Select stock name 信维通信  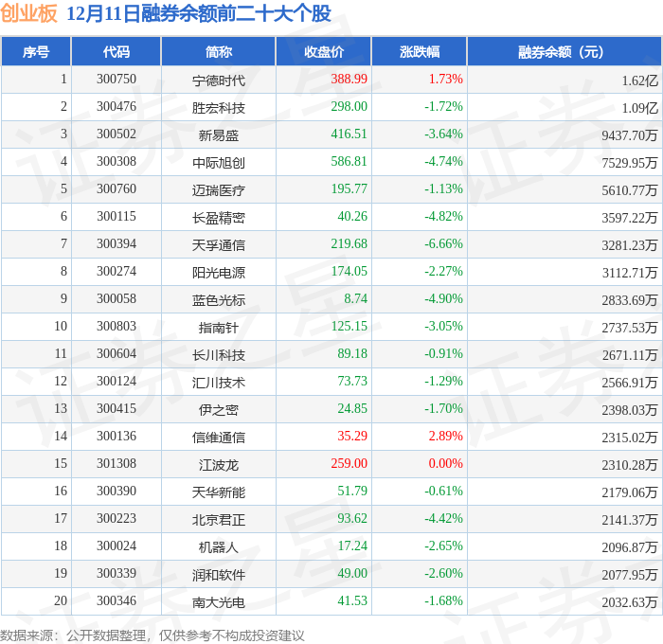[219, 438]
